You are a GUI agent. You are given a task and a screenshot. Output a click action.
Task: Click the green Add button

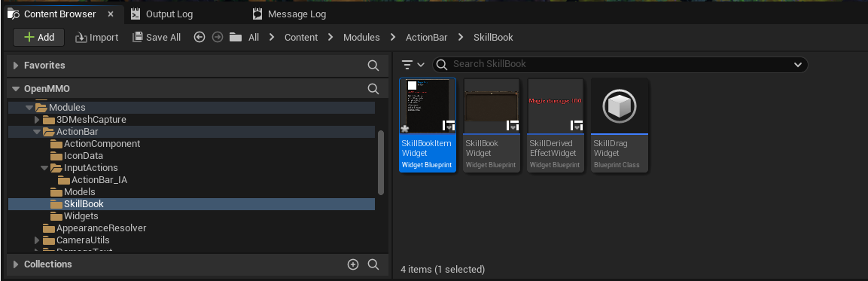(38, 37)
